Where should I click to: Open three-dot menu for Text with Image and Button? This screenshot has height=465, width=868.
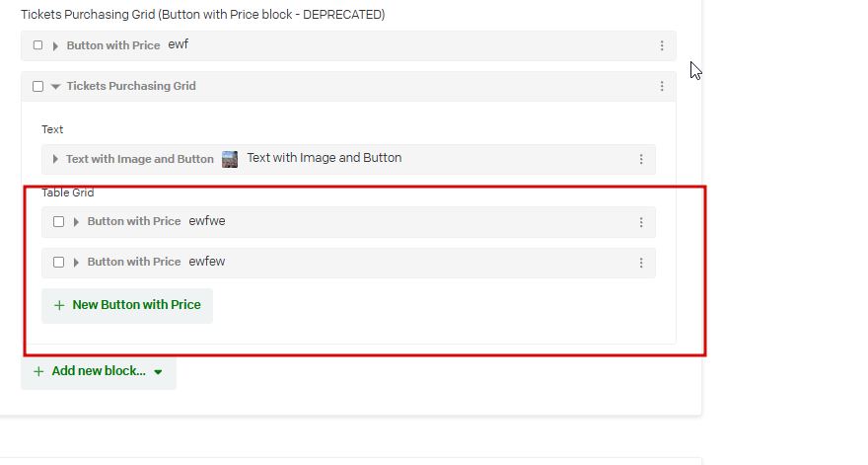(x=641, y=159)
